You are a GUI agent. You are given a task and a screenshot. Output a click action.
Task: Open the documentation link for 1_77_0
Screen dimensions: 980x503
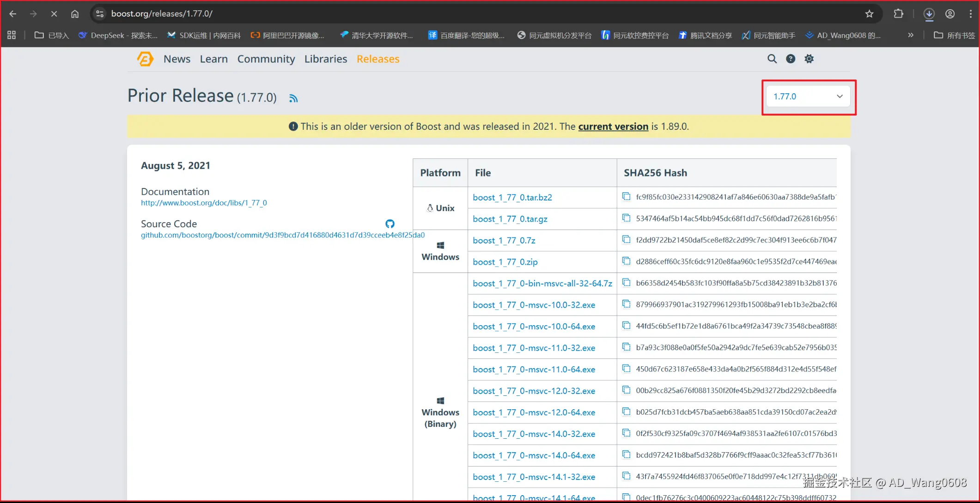coord(204,203)
